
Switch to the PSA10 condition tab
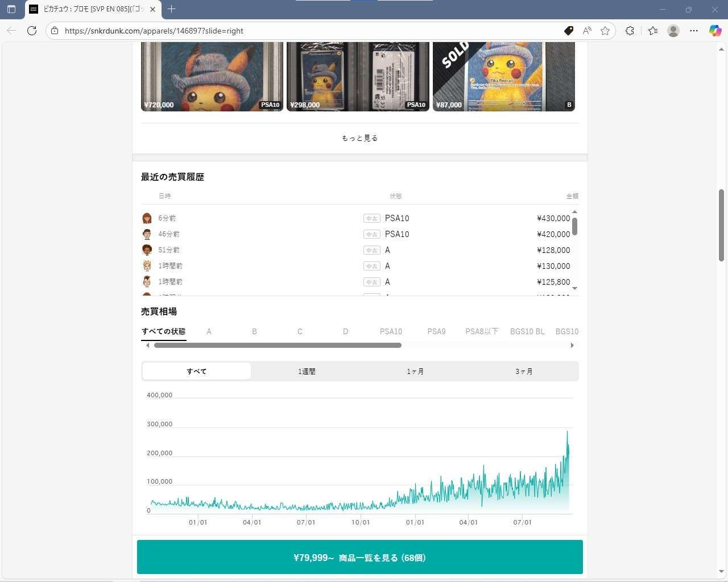[391, 331]
